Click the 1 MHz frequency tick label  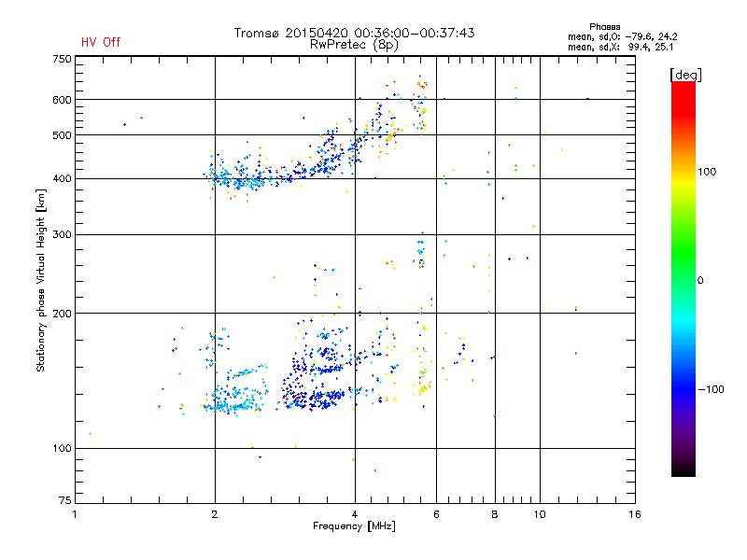point(75,514)
